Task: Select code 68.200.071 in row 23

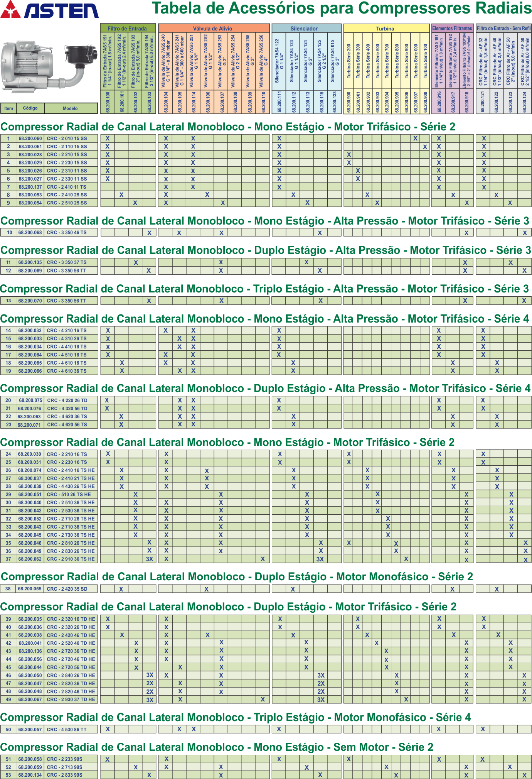Action: pyautogui.click(x=29, y=425)
